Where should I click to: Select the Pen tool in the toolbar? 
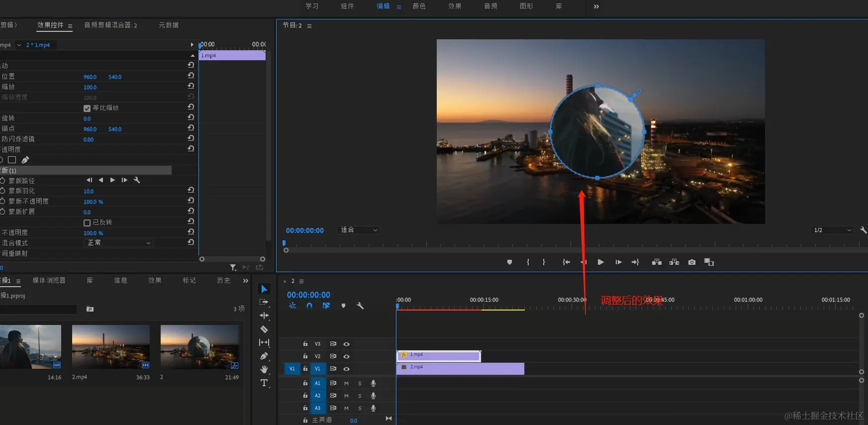pyautogui.click(x=264, y=356)
